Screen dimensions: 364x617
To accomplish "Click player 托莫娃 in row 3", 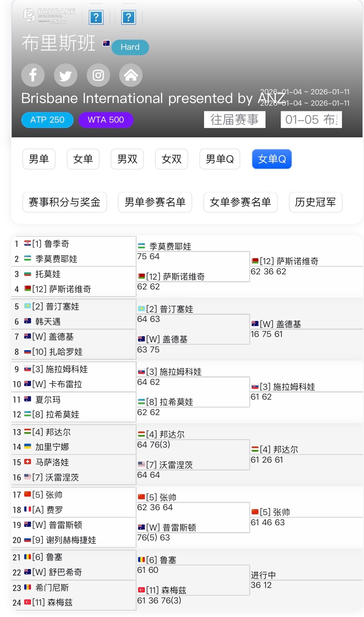I will pyautogui.click(x=48, y=274).
